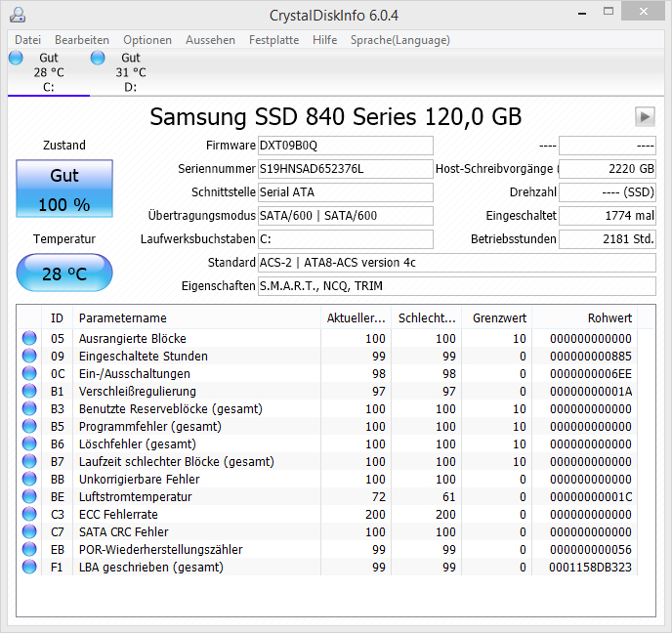The width and height of the screenshot is (672, 633).
Task: Click the Eigenschaften field S.M.A.R.T., NCQ, TRIM
Action: point(457,286)
